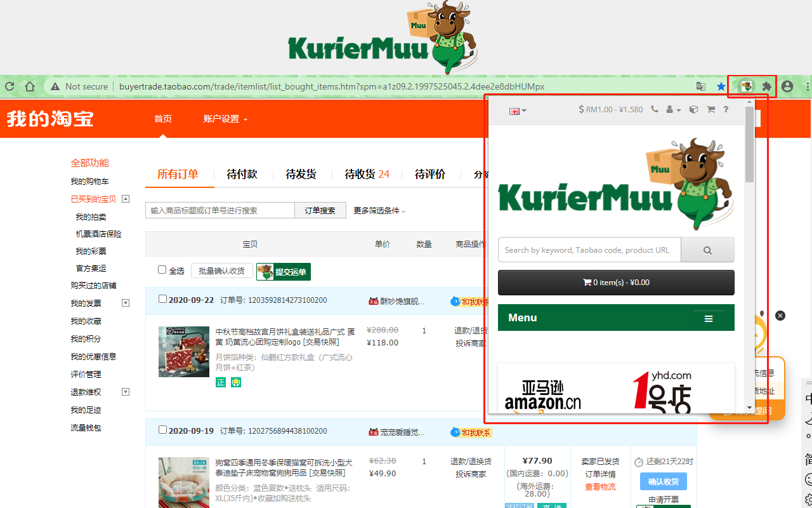Expand the 我的发票 sidebar section
812x508 pixels.
pyautogui.click(x=126, y=303)
